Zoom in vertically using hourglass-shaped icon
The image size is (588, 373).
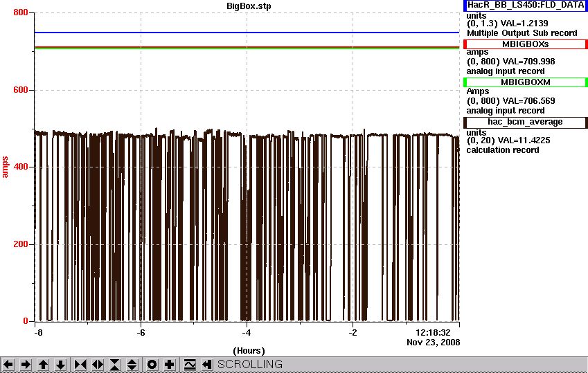tap(115, 365)
